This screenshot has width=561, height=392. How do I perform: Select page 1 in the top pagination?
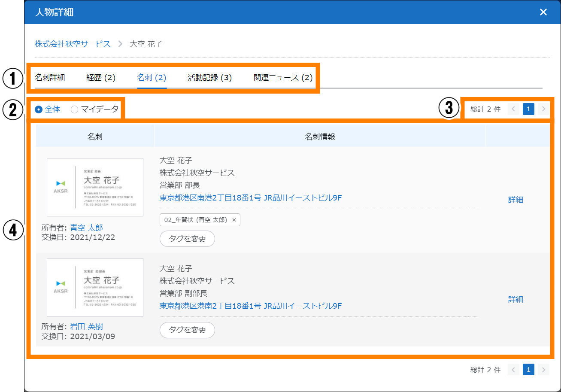(x=528, y=109)
